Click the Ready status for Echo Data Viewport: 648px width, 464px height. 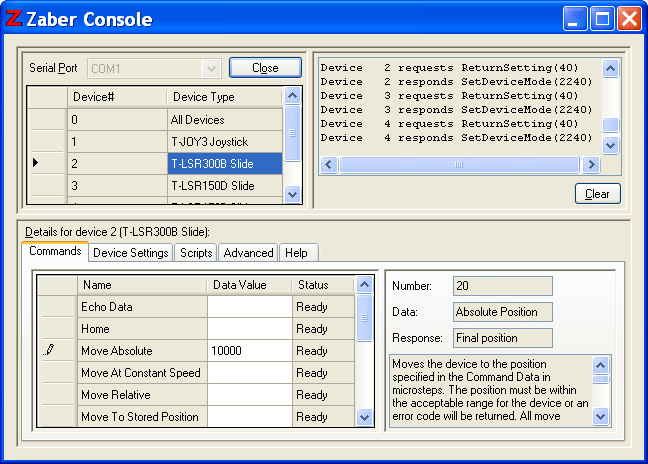(x=323, y=307)
